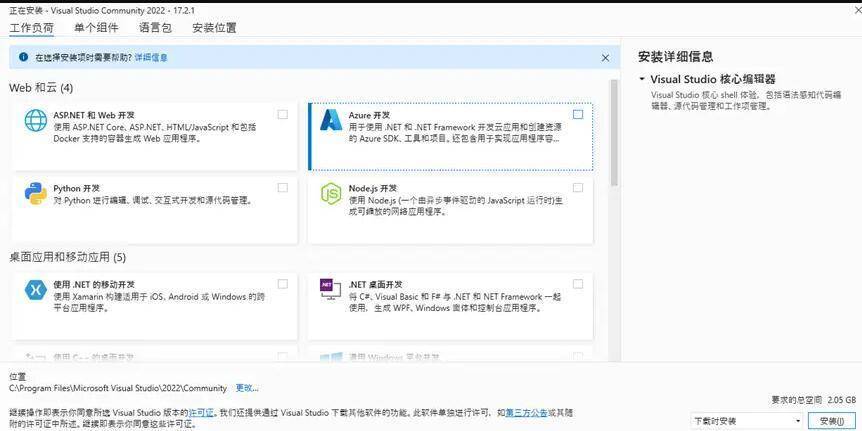
Task: Click the Azure development logo icon
Action: [331, 120]
